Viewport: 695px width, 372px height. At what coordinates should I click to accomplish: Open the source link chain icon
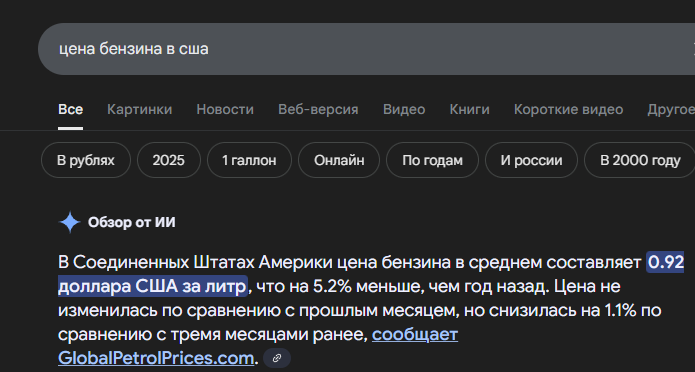pos(277,358)
